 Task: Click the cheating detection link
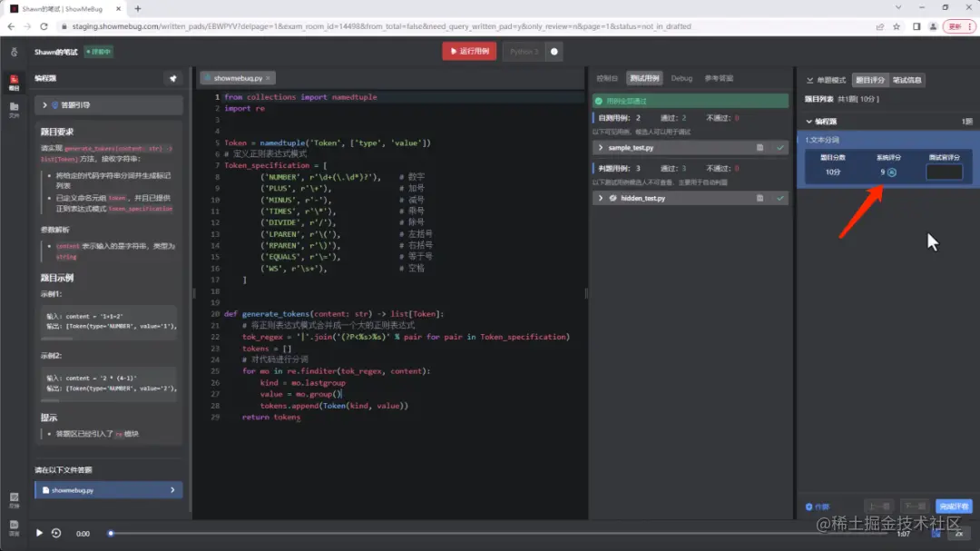pos(818,507)
